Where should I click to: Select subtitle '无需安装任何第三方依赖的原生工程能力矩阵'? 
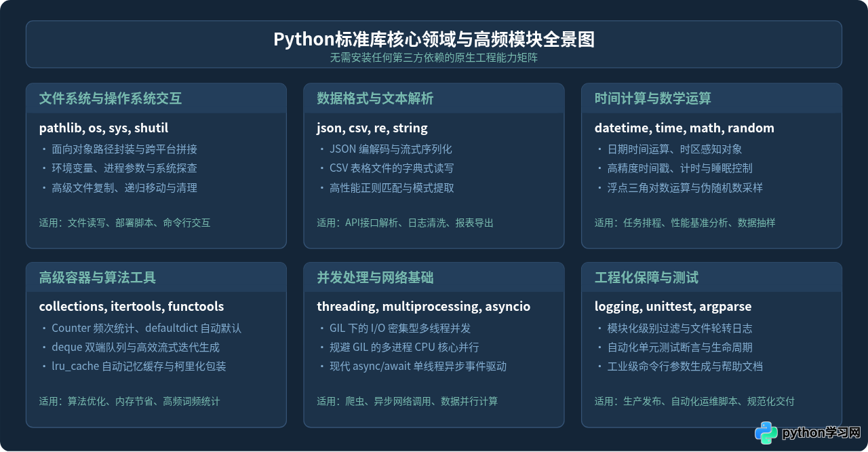(x=434, y=58)
